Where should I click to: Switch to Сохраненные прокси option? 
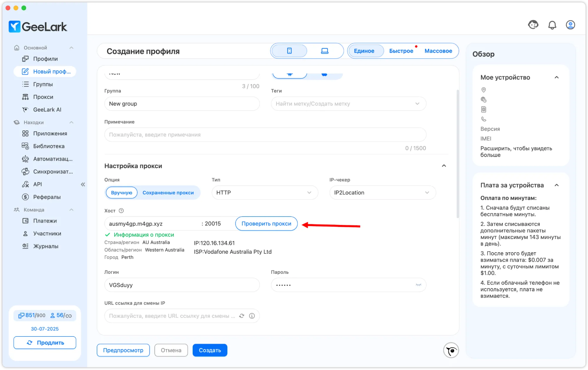coord(168,193)
